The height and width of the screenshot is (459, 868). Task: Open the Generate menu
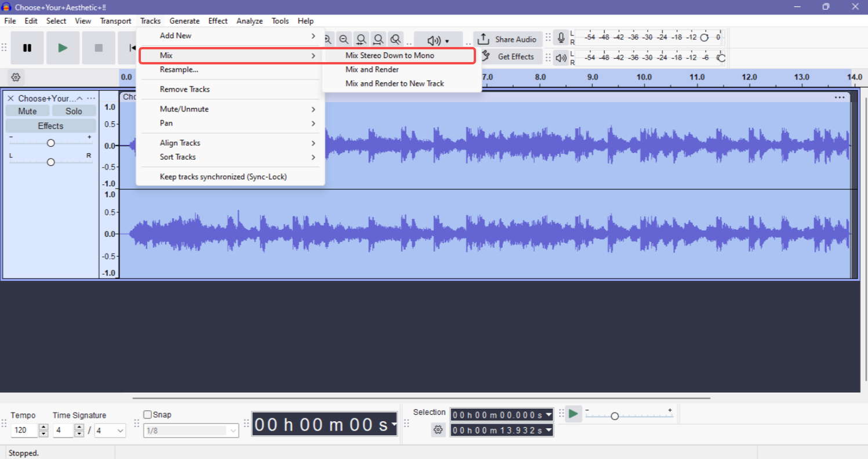coord(184,21)
